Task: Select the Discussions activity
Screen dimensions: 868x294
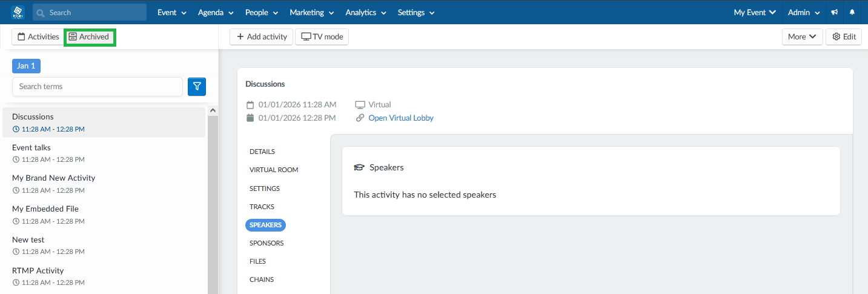Action: [104, 122]
